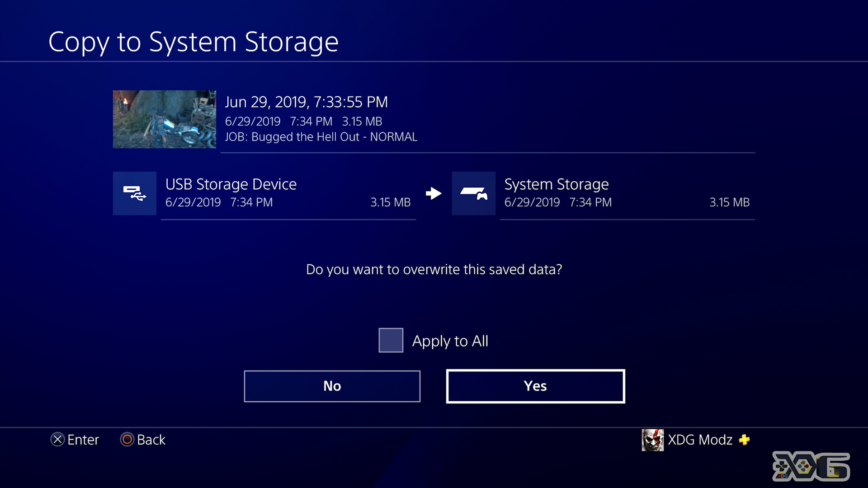Viewport: 868px width, 488px height.
Task: Click the USB Storage Device icon
Action: coord(134,192)
